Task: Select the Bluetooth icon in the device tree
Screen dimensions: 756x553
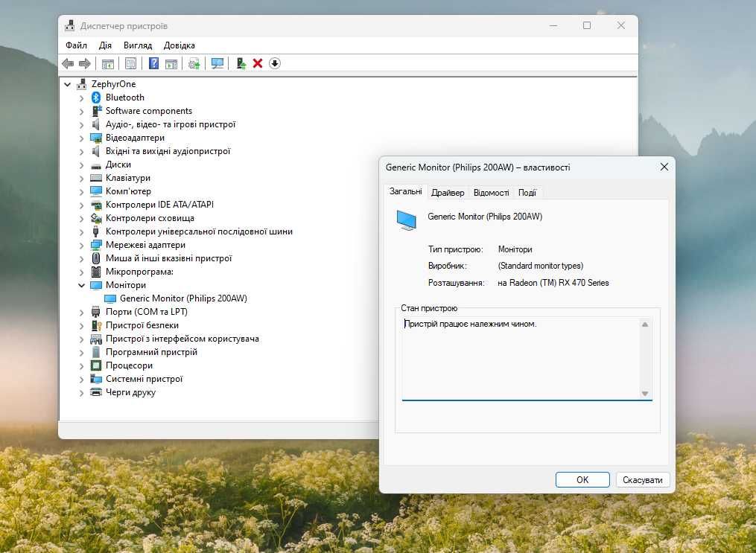Action: click(x=96, y=98)
